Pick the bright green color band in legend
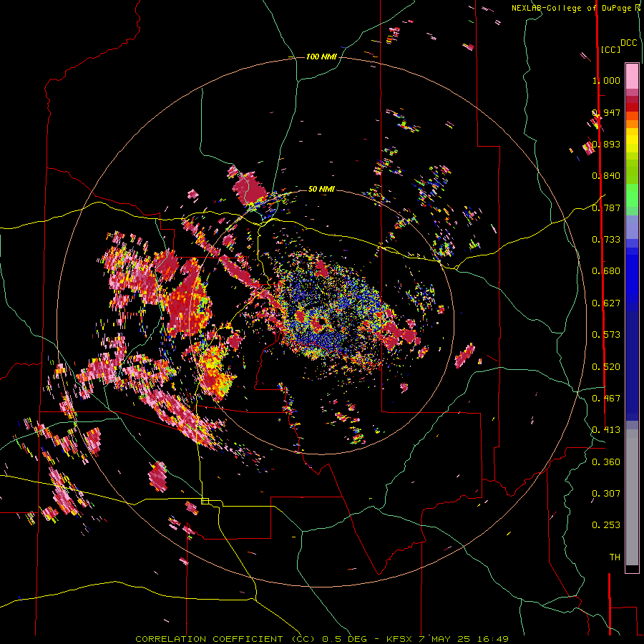The width and height of the screenshot is (644, 644). 632,195
